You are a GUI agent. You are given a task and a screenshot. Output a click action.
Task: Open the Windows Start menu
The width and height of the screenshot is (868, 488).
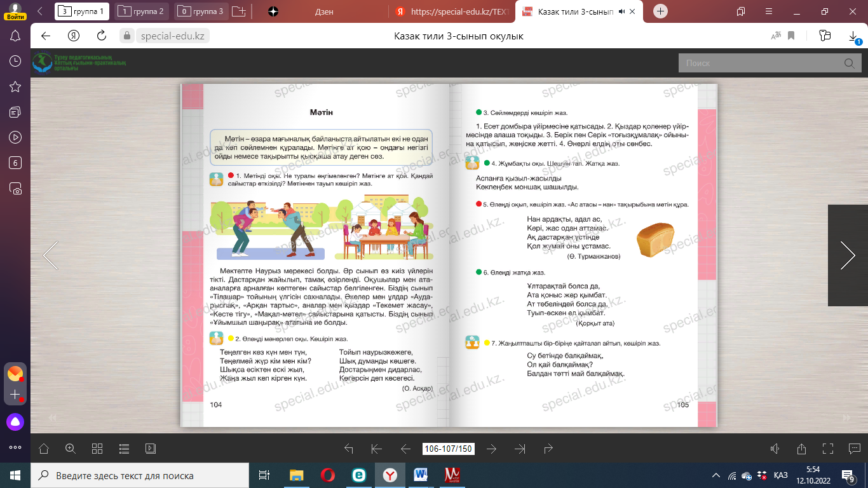15,475
